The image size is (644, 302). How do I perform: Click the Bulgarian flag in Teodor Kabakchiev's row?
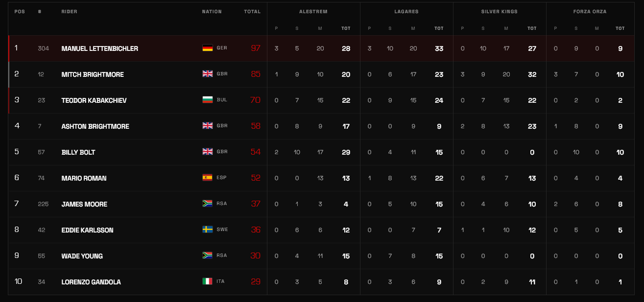coord(207,100)
